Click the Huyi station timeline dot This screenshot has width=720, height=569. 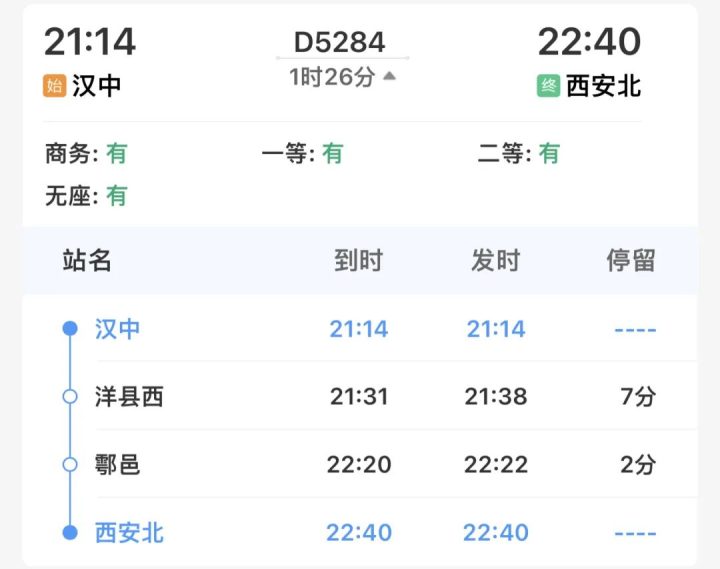[69, 464]
